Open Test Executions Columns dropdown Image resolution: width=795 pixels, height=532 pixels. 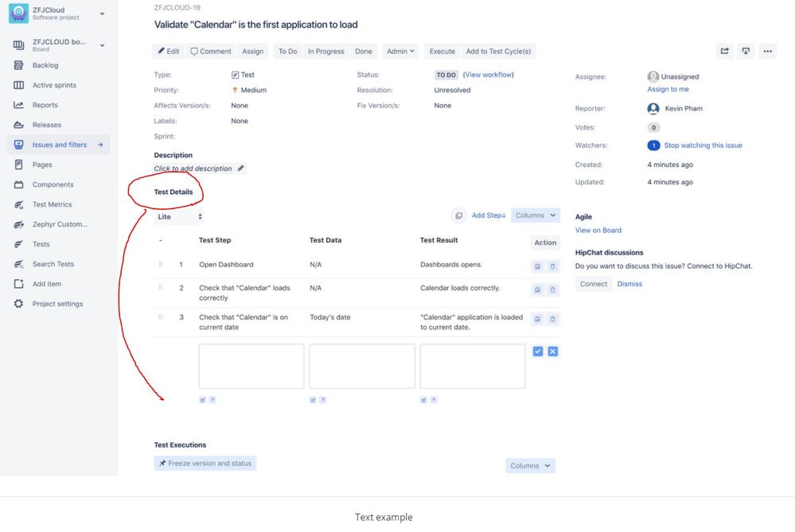click(x=530, y=466)
